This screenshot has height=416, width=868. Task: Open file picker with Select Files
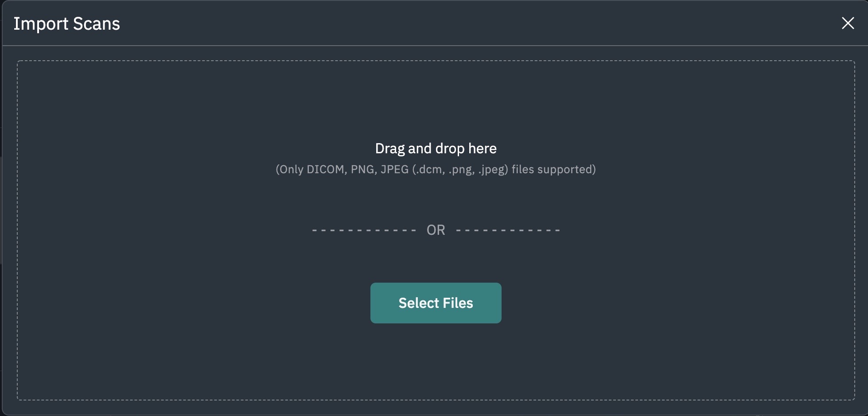point(436,303)
